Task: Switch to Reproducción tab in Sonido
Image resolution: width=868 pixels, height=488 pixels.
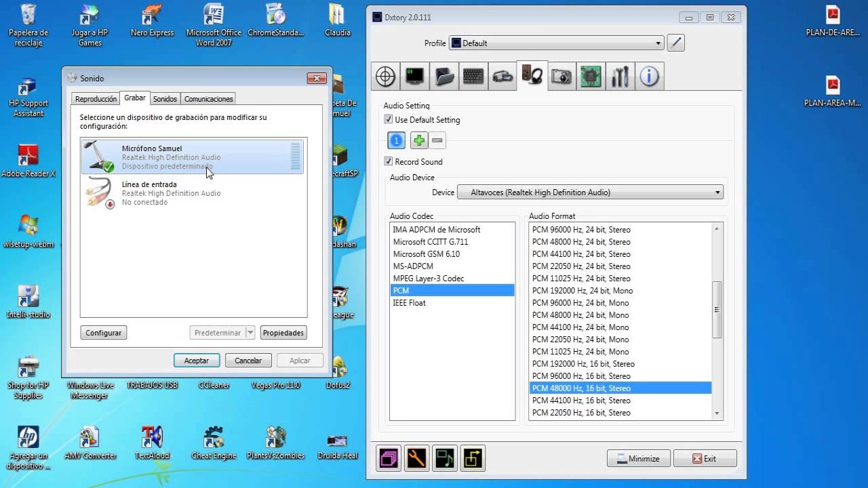Action: tap(96, 99)
